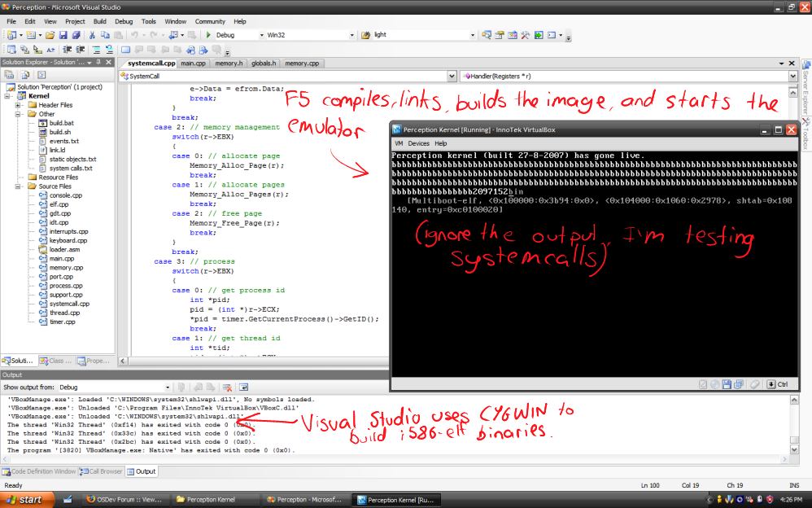Open the Build menu
The height and width of the screenshot is (508, 812).
pos(99,21)
